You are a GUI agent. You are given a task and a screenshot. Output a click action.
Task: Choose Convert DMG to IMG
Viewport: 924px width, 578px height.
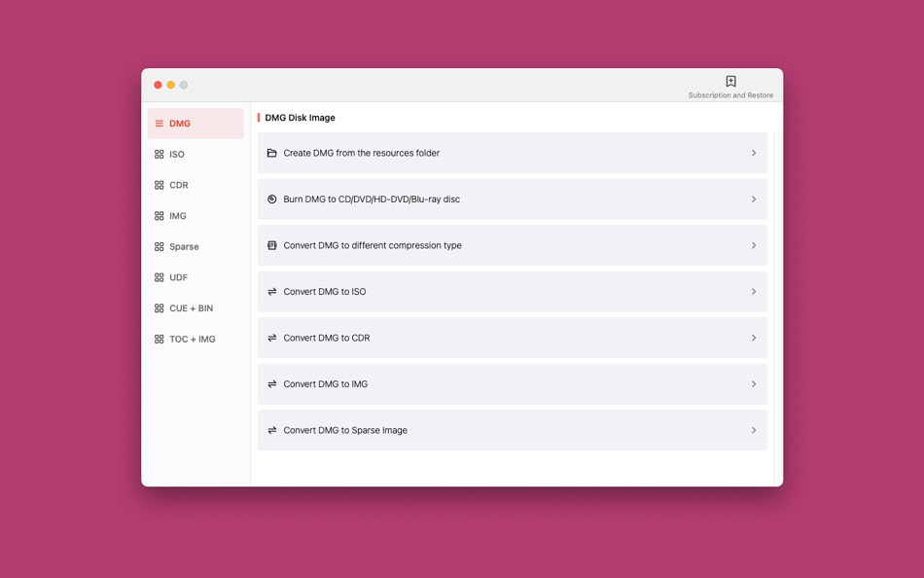(512, 384)
